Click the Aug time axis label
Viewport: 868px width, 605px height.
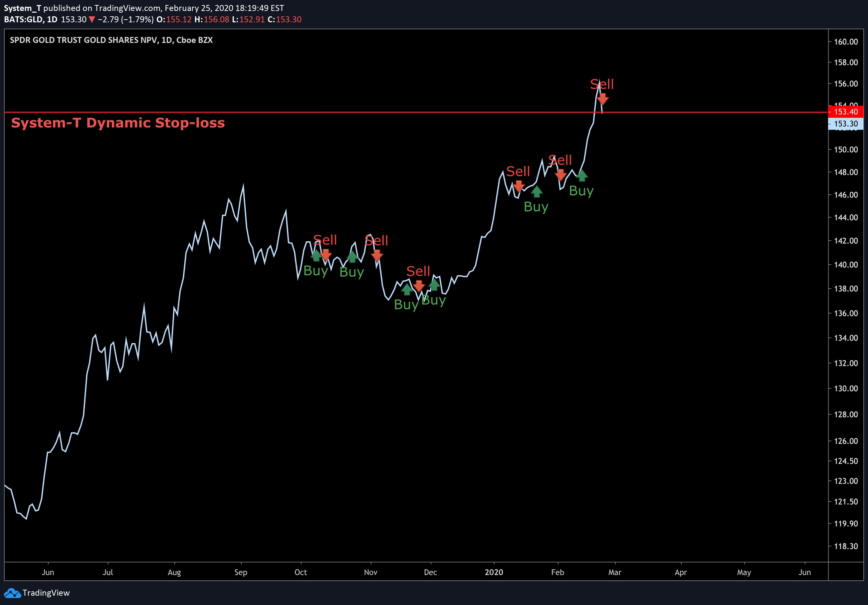point(174,572)
